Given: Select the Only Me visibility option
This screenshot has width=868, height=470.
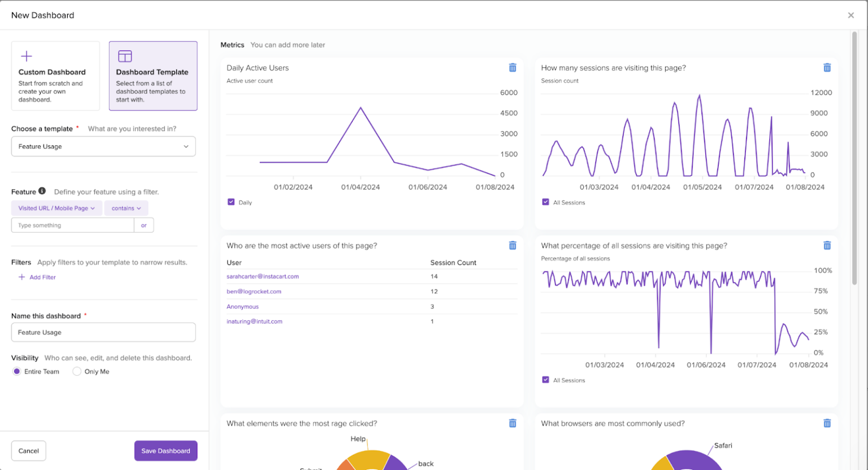Looking at the screenshot, I should [77, 371].
